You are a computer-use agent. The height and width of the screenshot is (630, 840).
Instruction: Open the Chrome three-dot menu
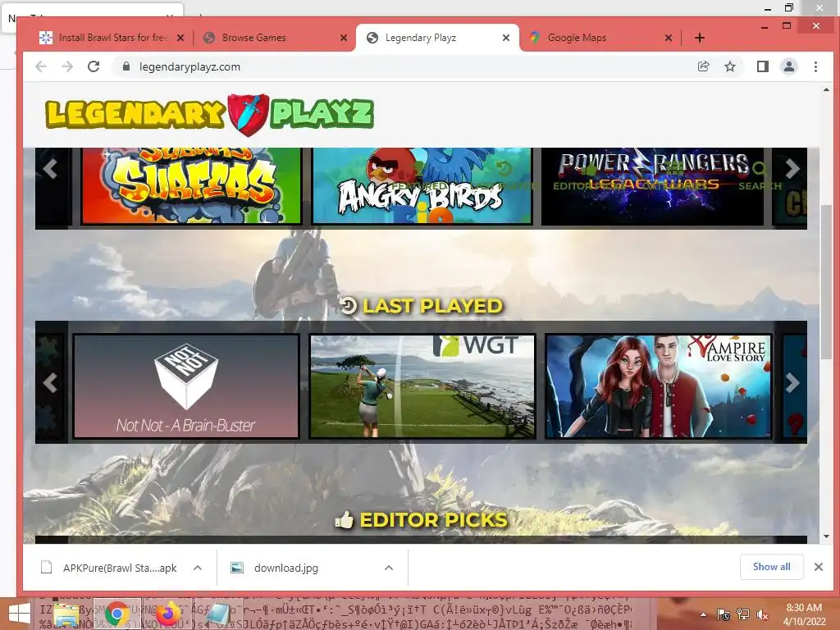815,66
